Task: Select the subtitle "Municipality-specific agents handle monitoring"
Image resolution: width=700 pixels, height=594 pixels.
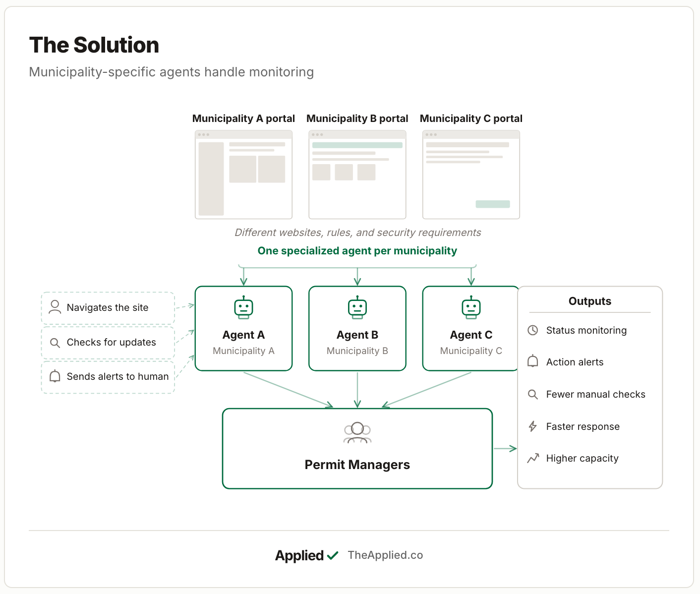Action: 172,72
